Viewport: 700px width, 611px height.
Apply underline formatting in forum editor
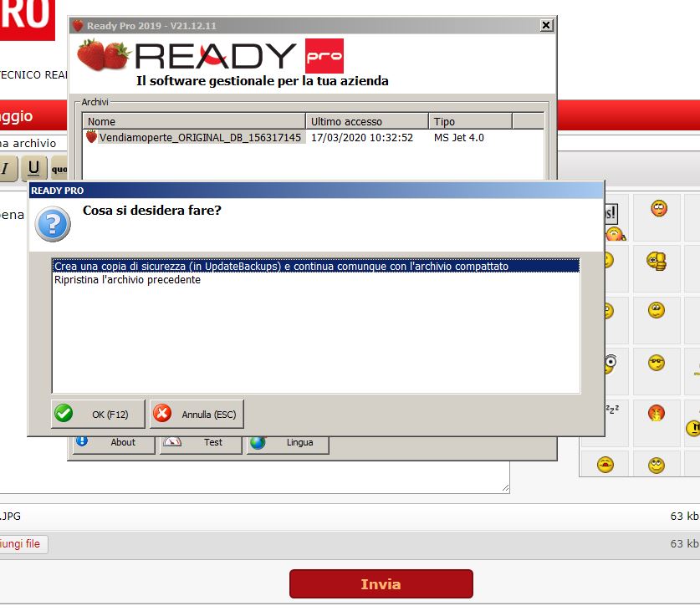point(34,168)
